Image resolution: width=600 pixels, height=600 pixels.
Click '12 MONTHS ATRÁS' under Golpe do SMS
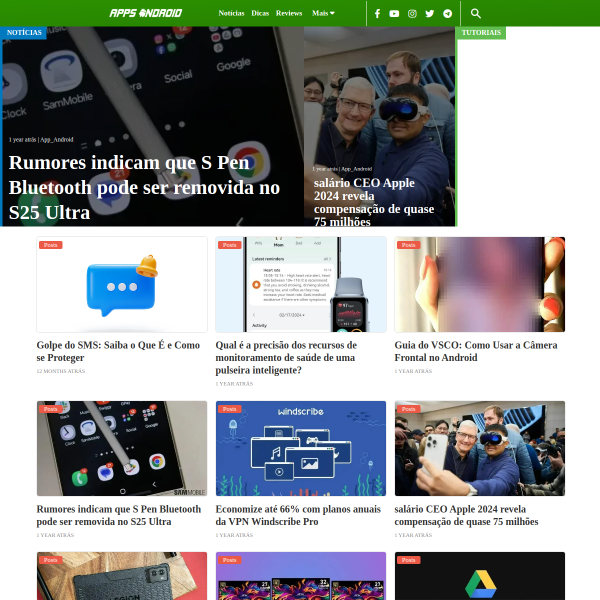coord(61,371)
